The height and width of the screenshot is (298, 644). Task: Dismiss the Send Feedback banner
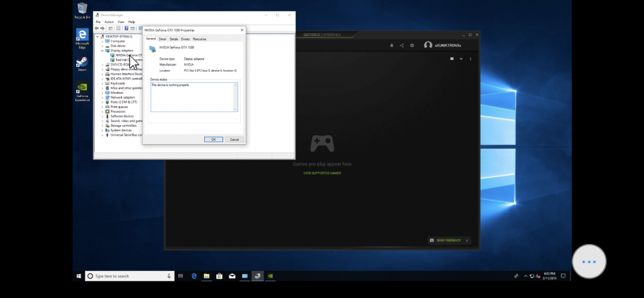coord(466,241)
